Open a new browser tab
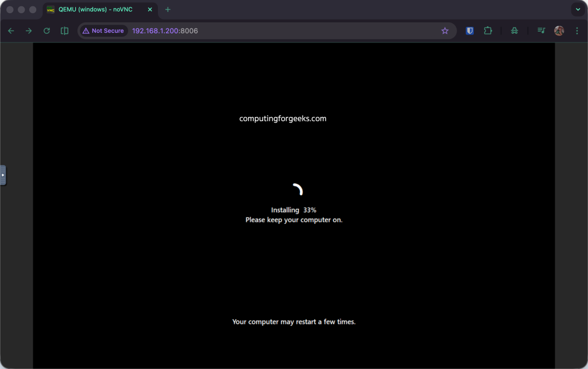 click(x=167, y=9)
